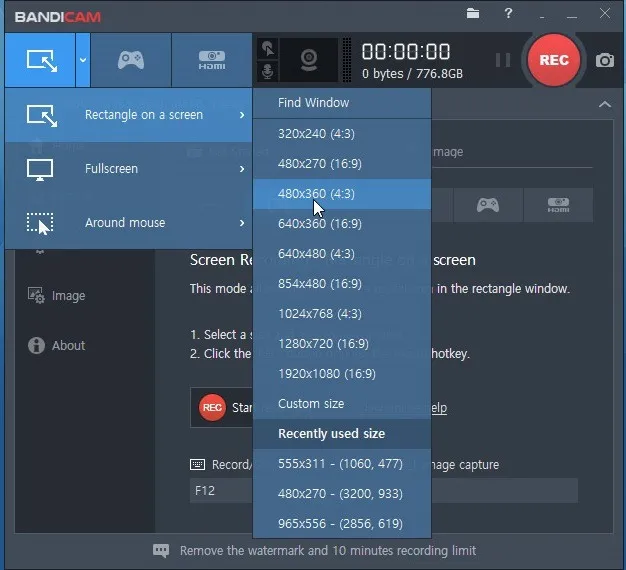Select 640x360 (16:9) size

point(342,224)
